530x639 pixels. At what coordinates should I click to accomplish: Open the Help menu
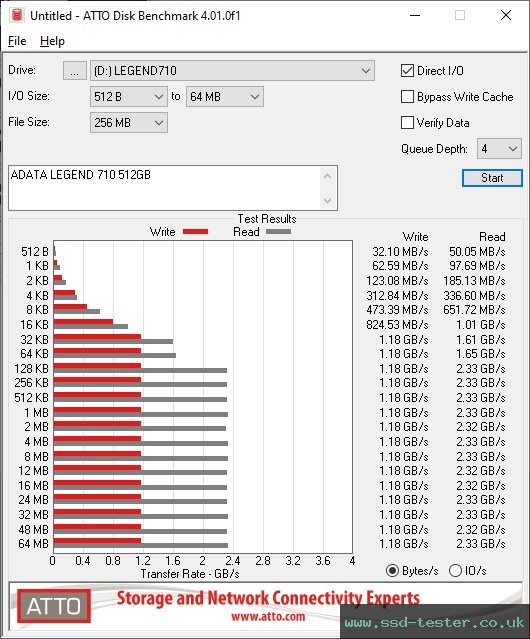(52, 41)
